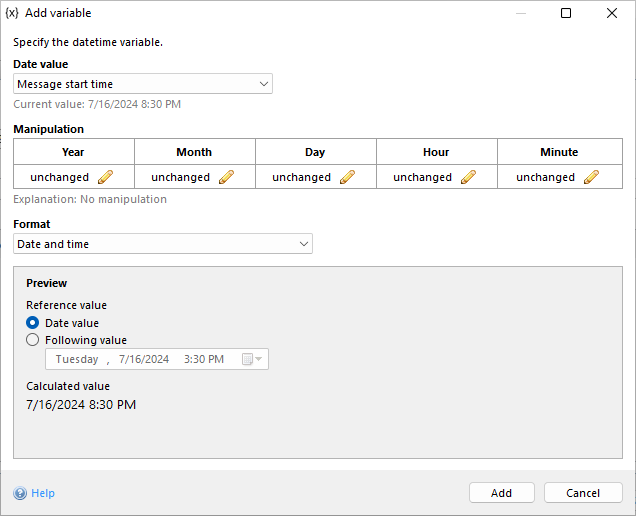Open the Date and time format dropdown
The width and height of the screenshot is (636, 516).
(303, 244)
